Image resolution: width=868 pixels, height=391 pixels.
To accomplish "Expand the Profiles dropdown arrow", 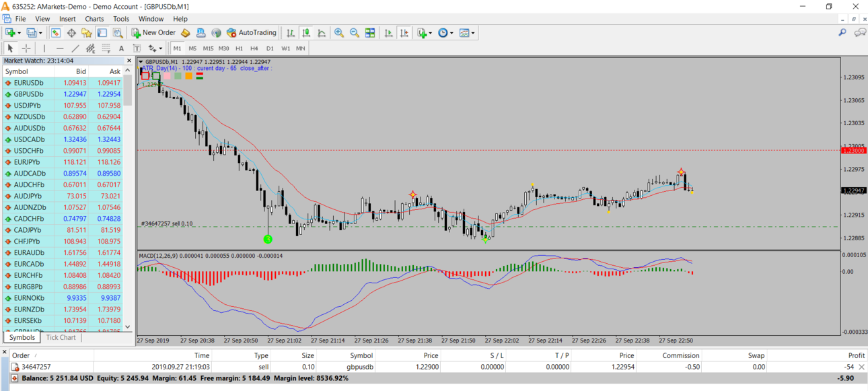I will pyautogui.click(x=40, y=32).
